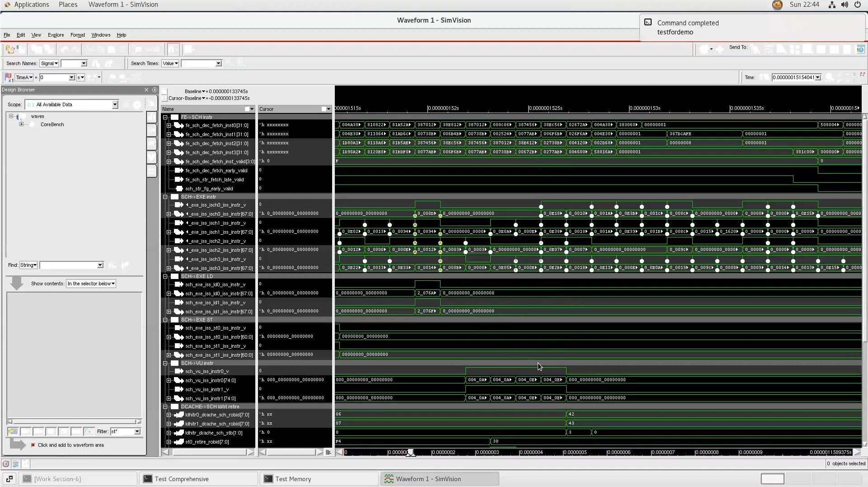The height and width of the screenshot is (487, 868).
Task: Open the Scope All Available Data dropdown
Action: (x=115, y=104)
